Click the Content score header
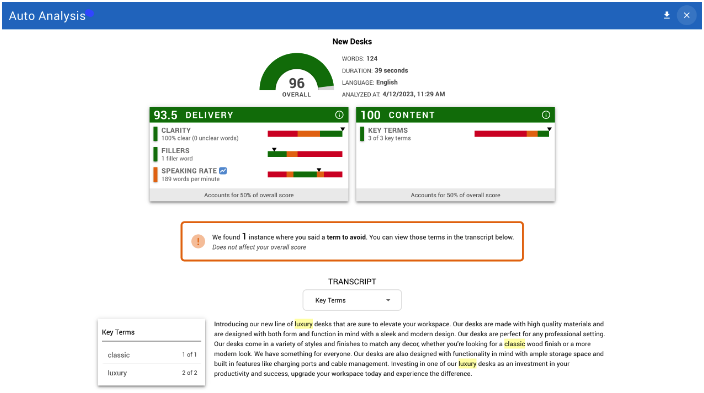The width and height of the screenshot is (704, 393). pyautogui.click(x=455, y=115)
